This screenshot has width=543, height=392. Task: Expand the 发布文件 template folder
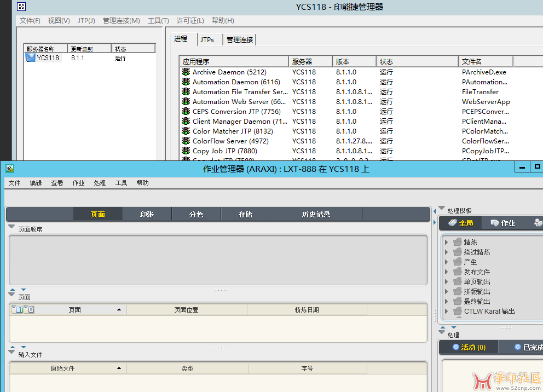446,272
